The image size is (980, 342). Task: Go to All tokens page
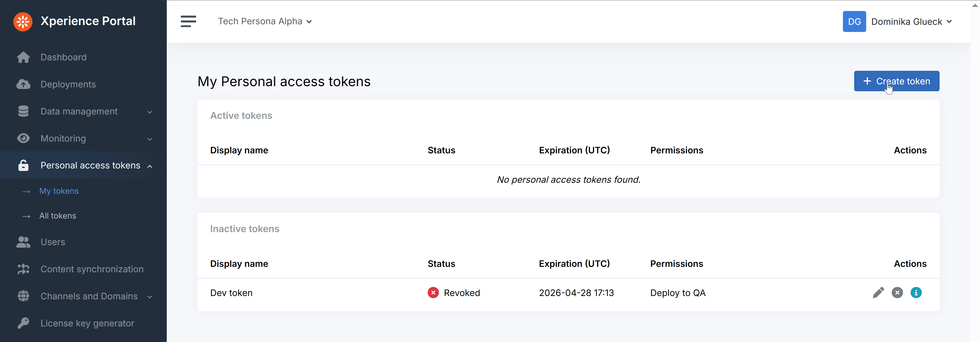tap(58, 216)
